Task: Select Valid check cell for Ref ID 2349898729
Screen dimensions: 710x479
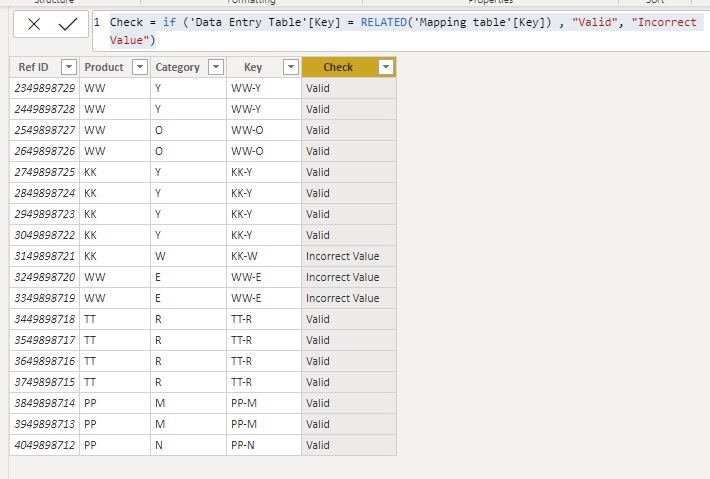Action: [349, 88]
